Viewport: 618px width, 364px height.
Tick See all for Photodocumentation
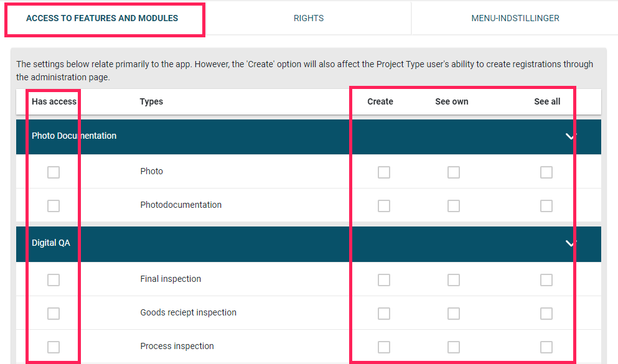pyautogui.click(x=546, y=205)
